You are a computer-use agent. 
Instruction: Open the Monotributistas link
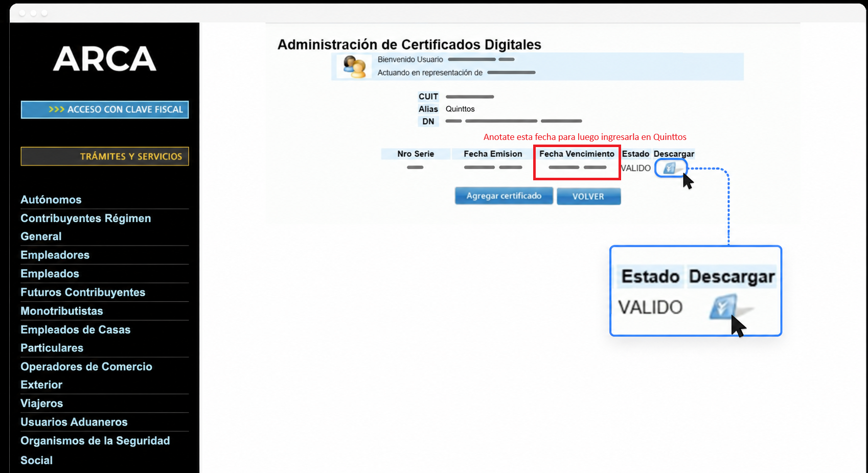[62, 311]
